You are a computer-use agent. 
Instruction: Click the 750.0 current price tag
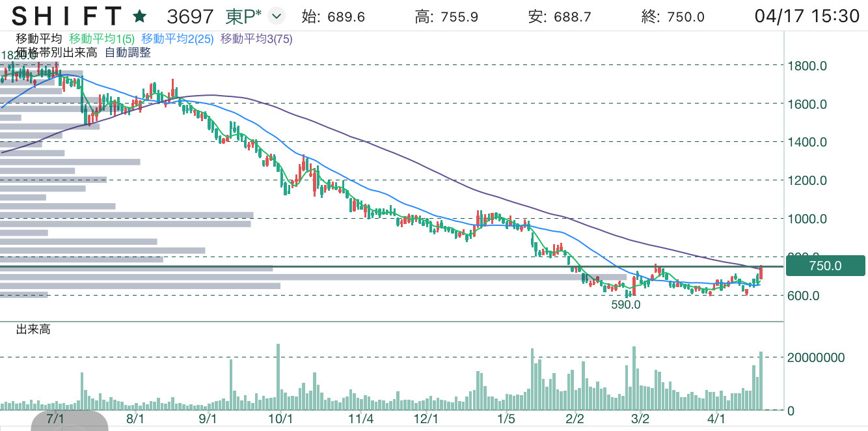click(826, 266)
